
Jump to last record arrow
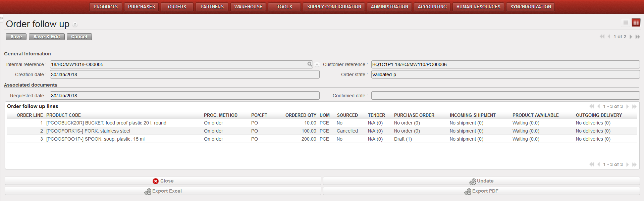click(x=638, y=37)
